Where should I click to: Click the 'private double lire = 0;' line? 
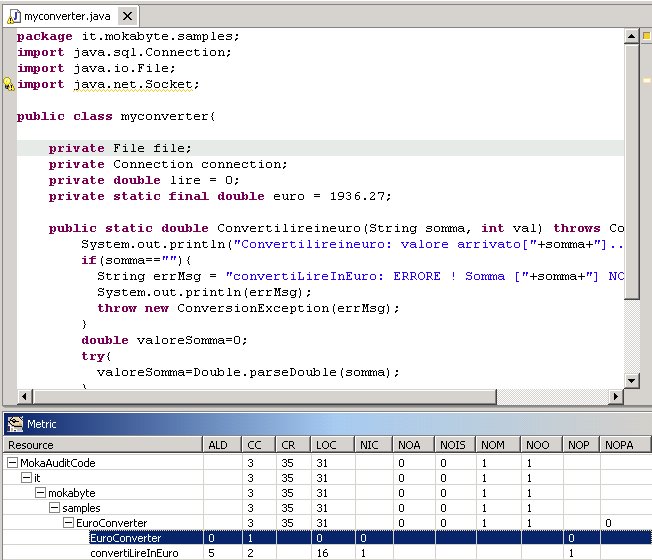click(144, 180)
